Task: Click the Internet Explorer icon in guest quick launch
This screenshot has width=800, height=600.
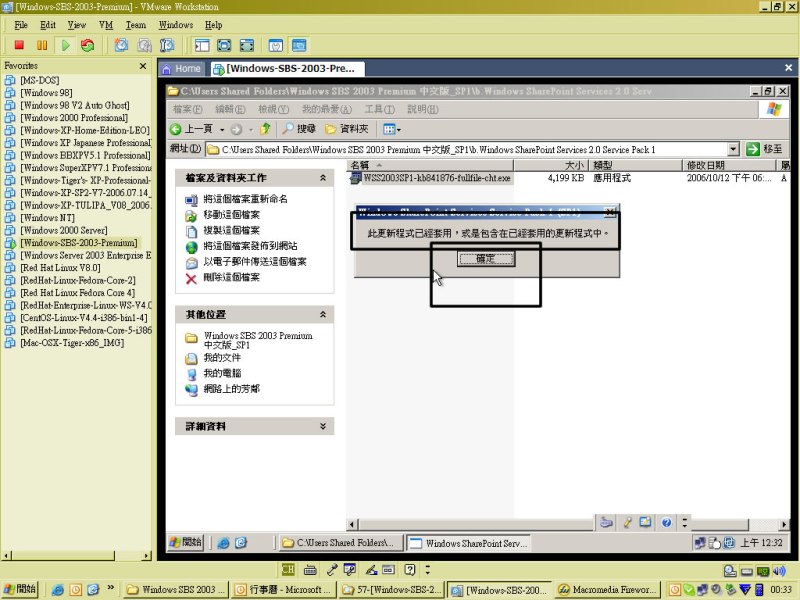Action: tap(223, 543)
